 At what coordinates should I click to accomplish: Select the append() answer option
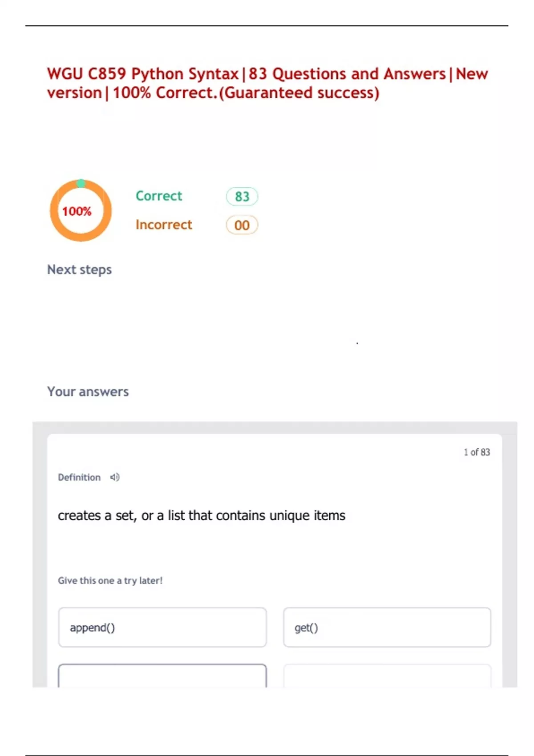[162, 627]
